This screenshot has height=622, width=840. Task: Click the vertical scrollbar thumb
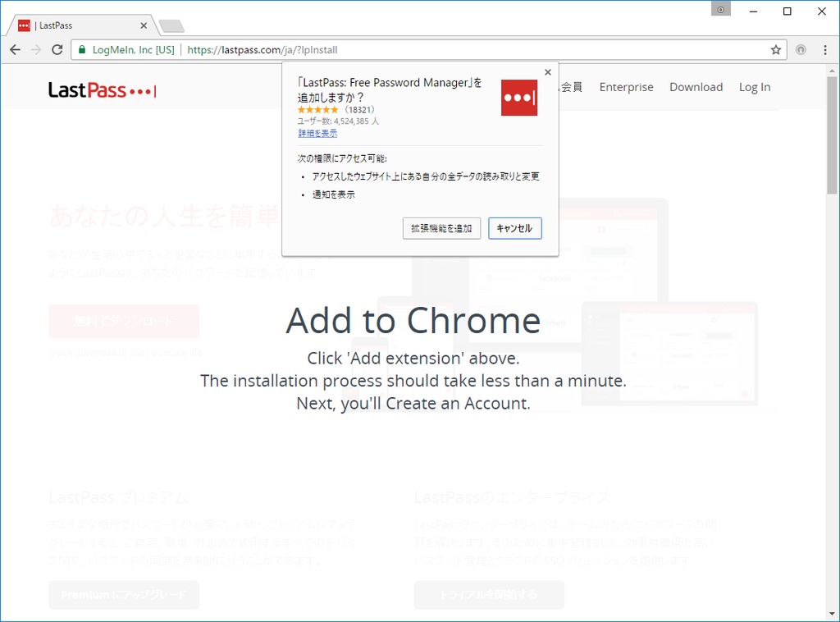[832, 135]
